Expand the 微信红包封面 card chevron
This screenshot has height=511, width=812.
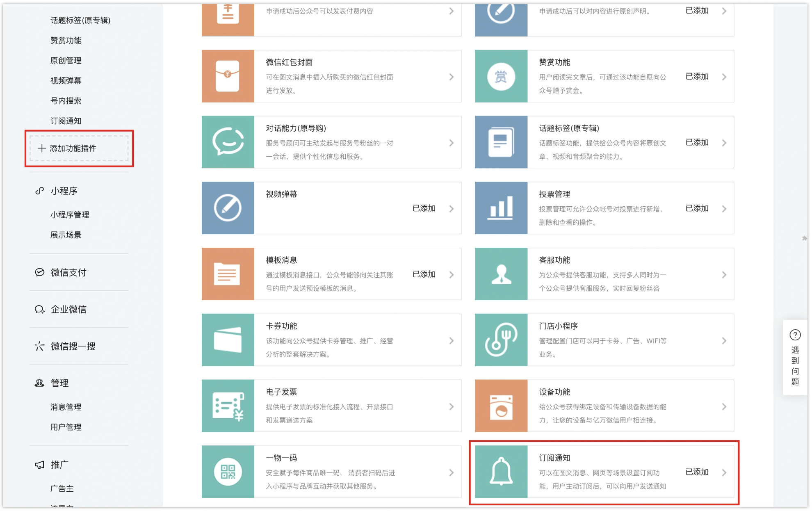[451, 77]
